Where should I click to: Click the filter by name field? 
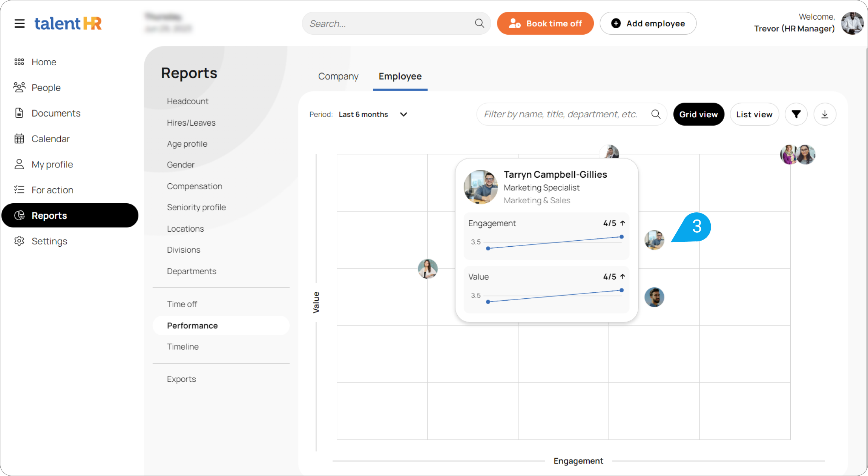561,114
